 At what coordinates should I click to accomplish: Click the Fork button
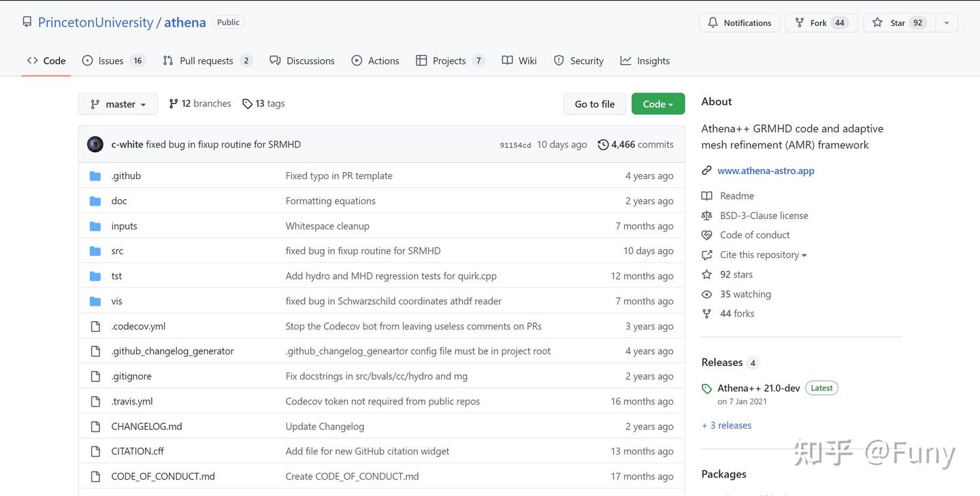tap(821, 22)
